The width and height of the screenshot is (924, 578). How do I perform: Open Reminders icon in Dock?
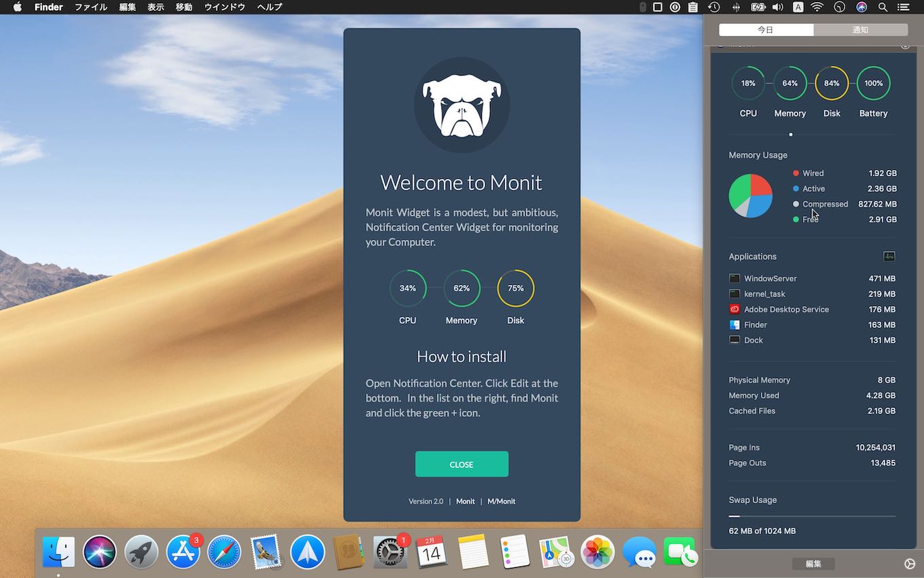click(515, 552)
